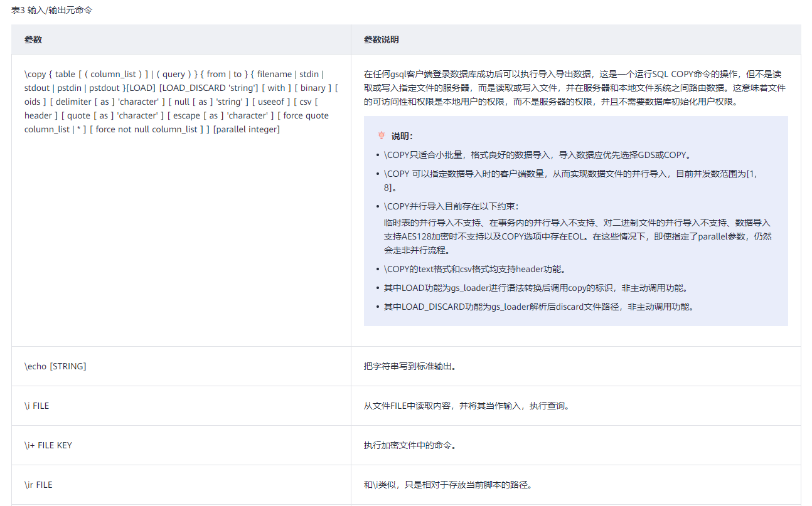Click the paragraph starting 在任何gsql客户端登录
The width and height of the screenshot is (812, 506).
pyautogui.click(x=575, y=88)
